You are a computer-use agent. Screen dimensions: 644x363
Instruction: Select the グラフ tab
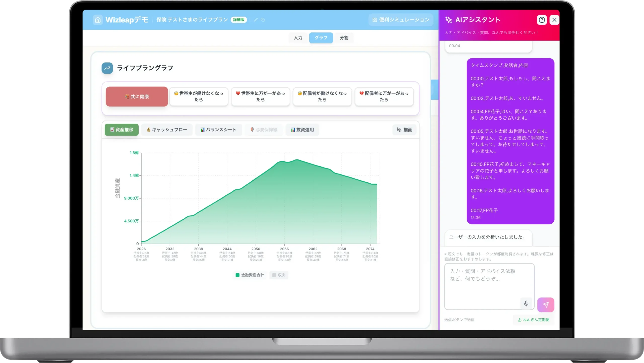point(321,38)
